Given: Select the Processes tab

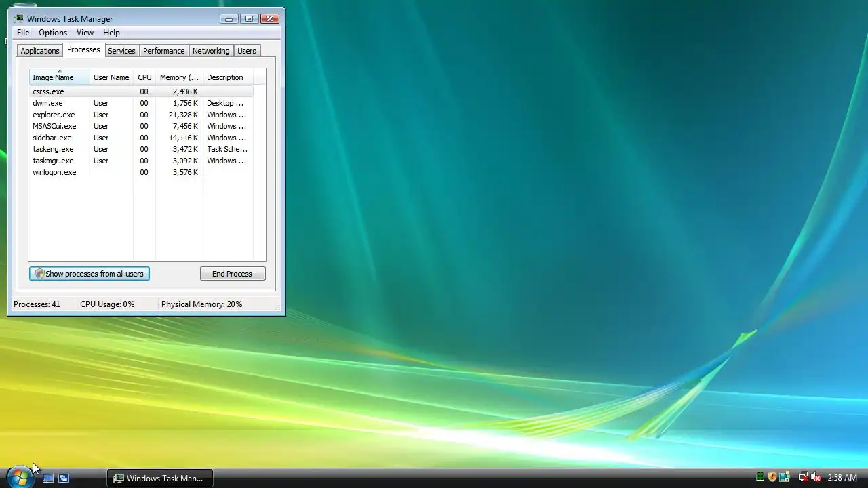Looking at the screenshot, I should click(83, 49).
